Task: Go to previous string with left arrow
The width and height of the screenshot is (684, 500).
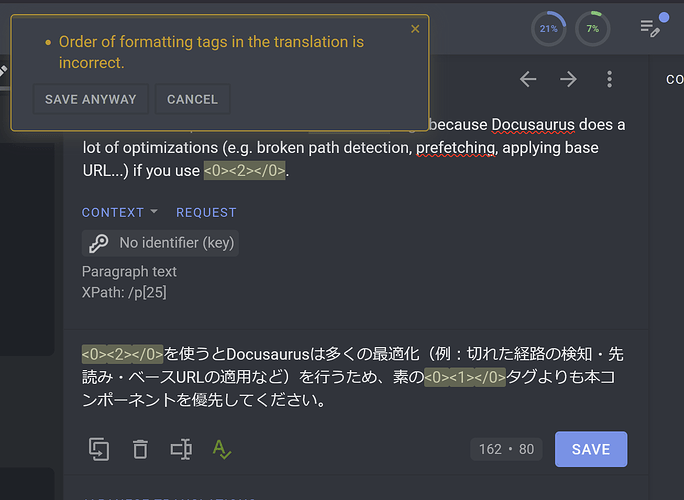Action: pos(528,79)
